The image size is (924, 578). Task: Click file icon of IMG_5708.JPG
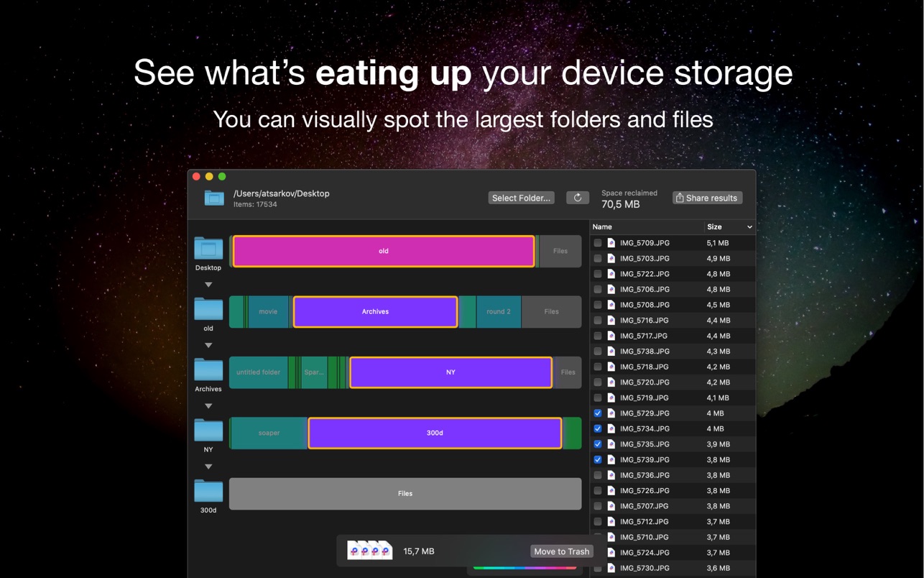tap(611, 305)
